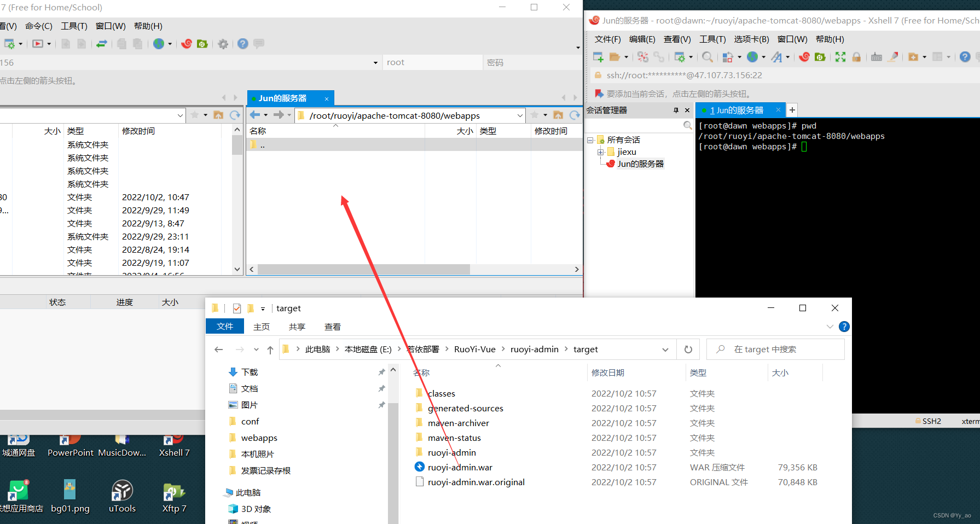Click the magnifier find icon in Xshell toolbar

click(708, 57)
